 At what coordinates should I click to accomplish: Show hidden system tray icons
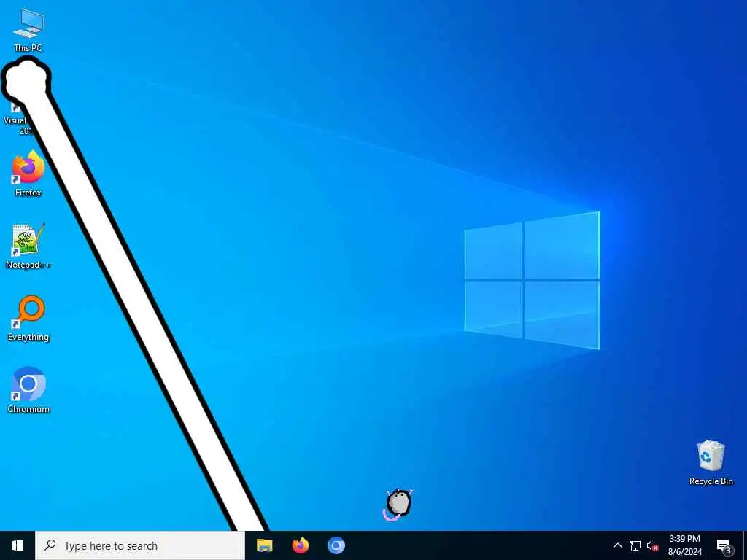tap(617, 545)
